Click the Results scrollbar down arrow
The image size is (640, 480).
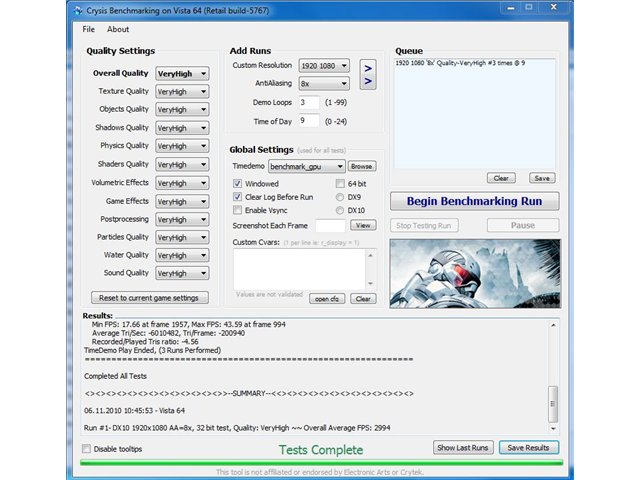(x=553, y=428)
